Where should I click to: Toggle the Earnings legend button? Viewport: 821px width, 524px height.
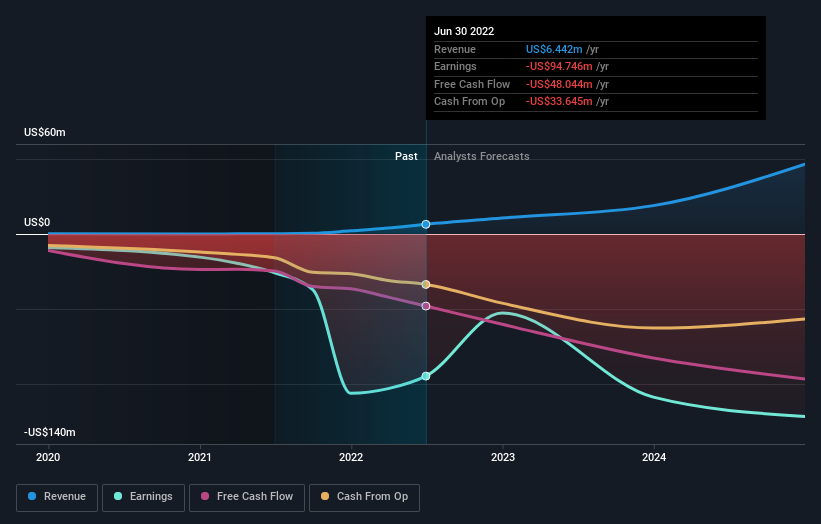143,497
